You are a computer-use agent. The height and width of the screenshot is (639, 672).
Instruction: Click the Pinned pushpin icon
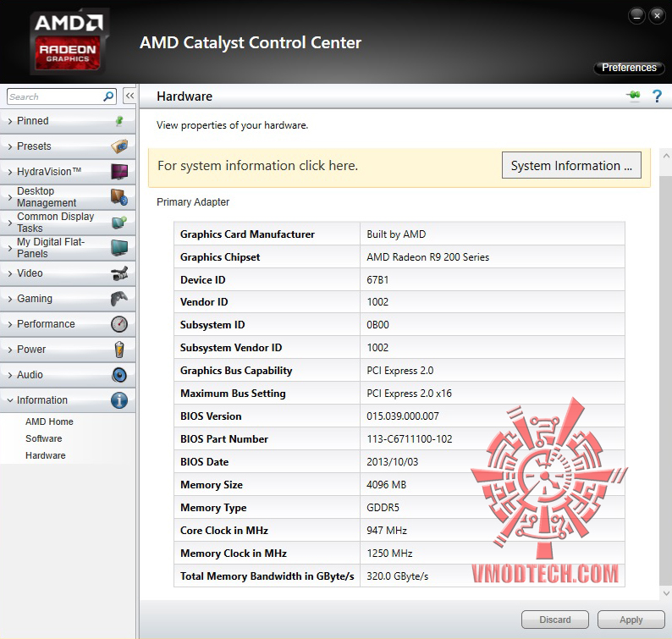coord(119,121)
